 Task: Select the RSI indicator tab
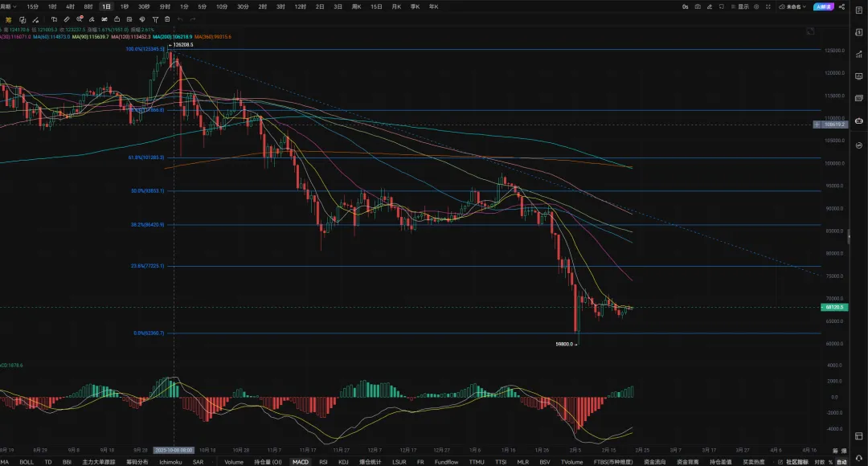click(323, 462)
